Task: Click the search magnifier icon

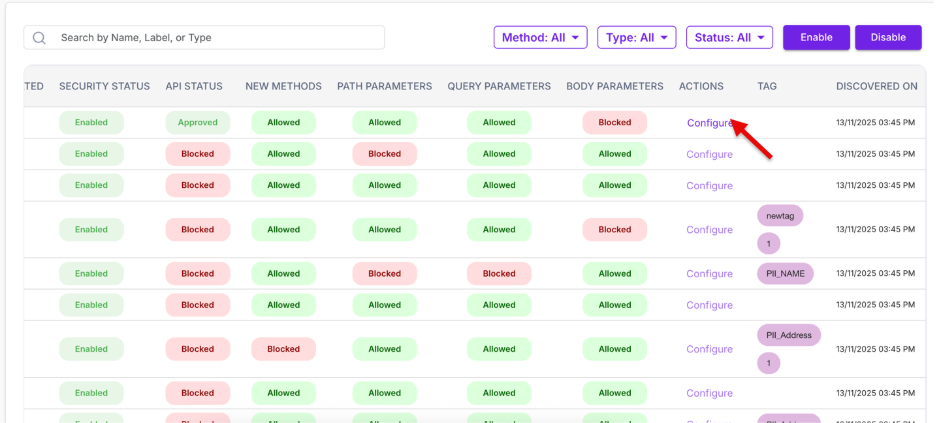Action: pyautogui.click(x=40, y=38)
